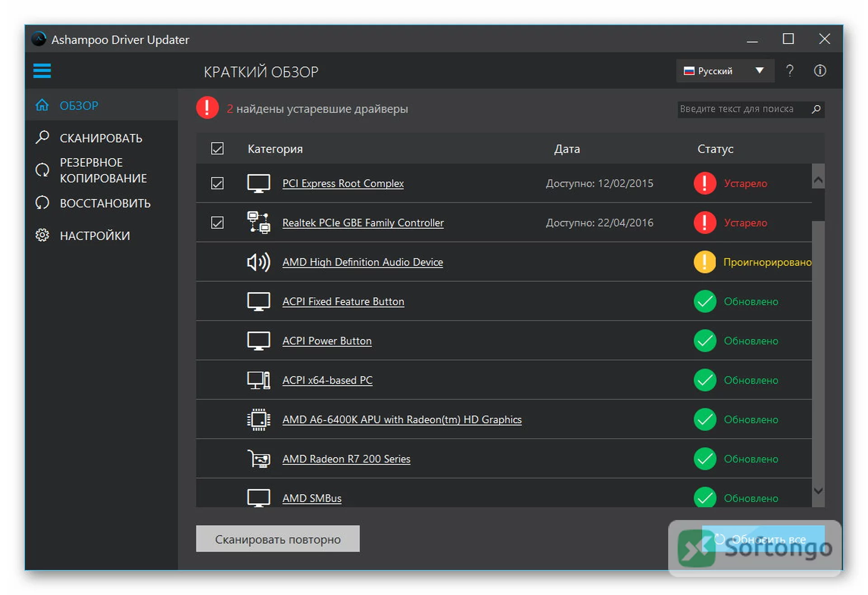Open the ACPI Power Button link
The width and height of the screenshot is (868, 595).
pos(327,341)
